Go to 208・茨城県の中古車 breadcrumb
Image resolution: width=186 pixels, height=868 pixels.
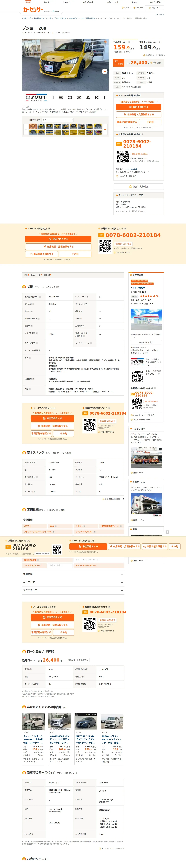point(88,18)
